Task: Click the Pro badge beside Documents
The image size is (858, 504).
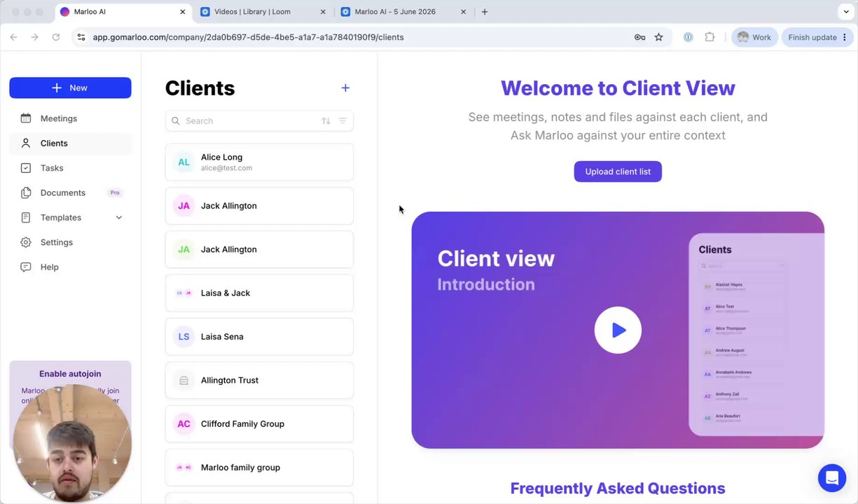Action: 115,192
